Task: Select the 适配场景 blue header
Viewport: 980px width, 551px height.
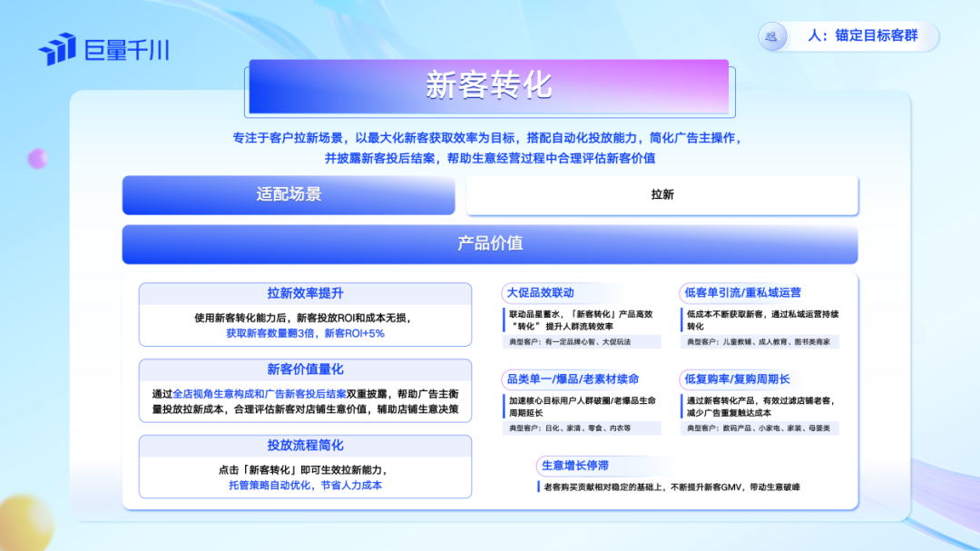Action: point(289,194)
